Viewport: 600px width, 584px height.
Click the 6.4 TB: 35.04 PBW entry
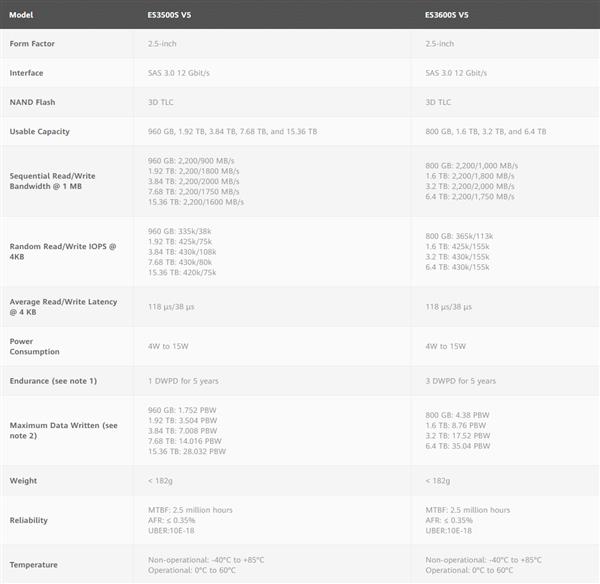pyautogui.click(x=457, y=445)
